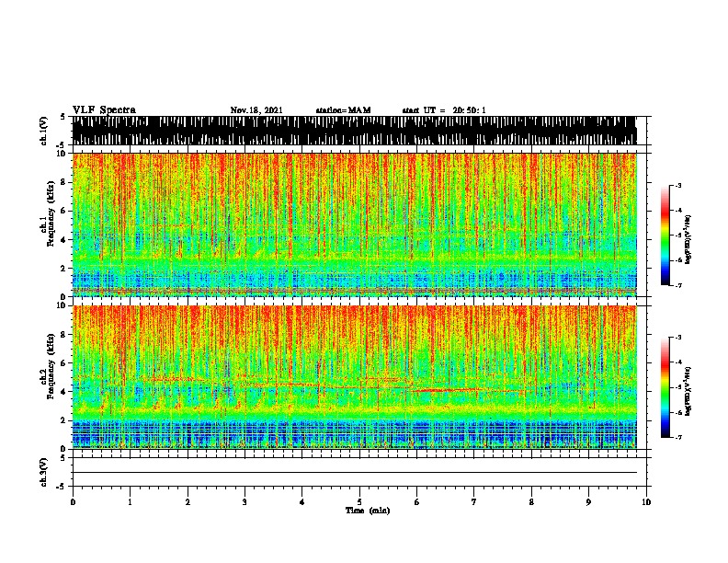Click the ch.2 frequency spectrogram panel
Viewport: 728px width, 563px height.
[355, 377]
